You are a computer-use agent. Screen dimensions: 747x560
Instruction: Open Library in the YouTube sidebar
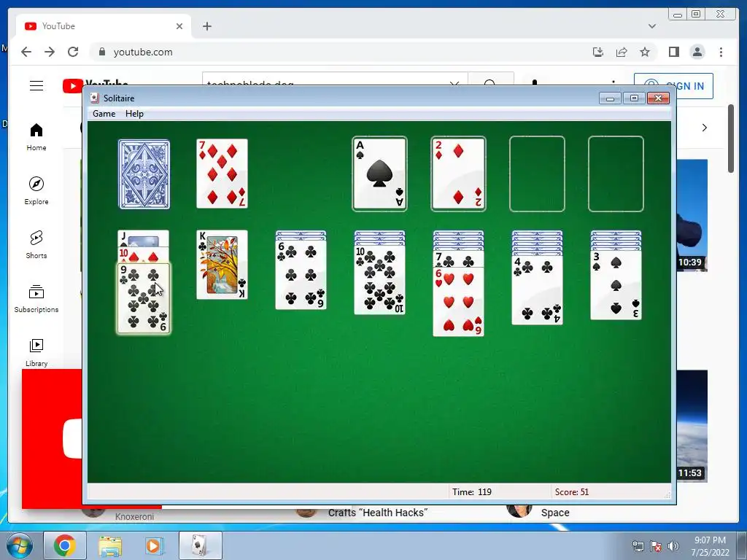click(36, 352)
